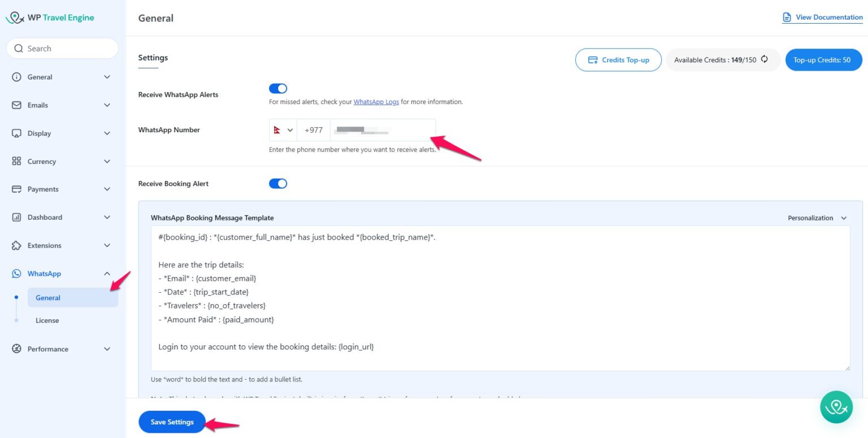Select the Performance sidebar icon

[x=16, y=349]
